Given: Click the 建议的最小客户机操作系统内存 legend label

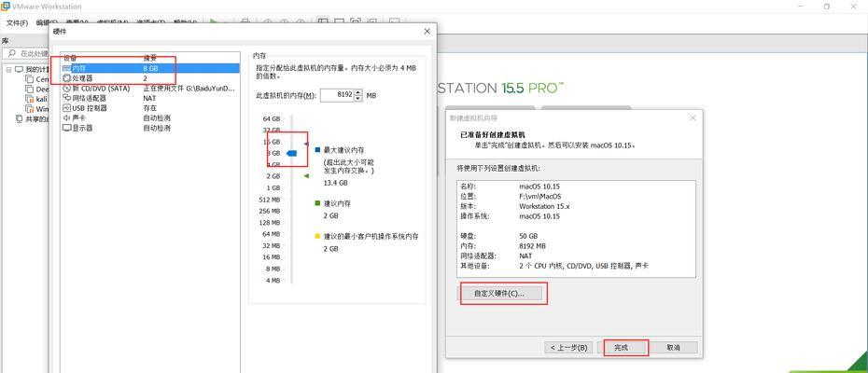Looking at the screenshot, I should pyautogui.click(x=371, y=236).
